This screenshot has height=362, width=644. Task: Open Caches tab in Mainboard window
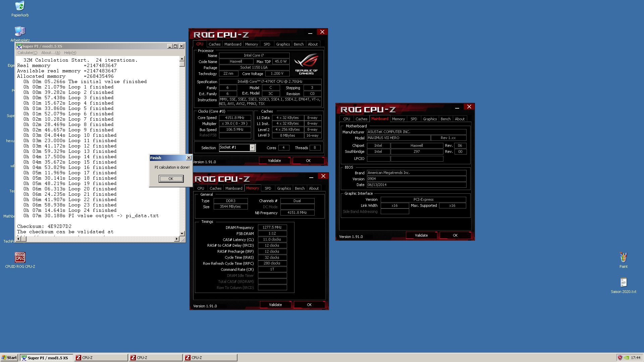tap(361, 119)
